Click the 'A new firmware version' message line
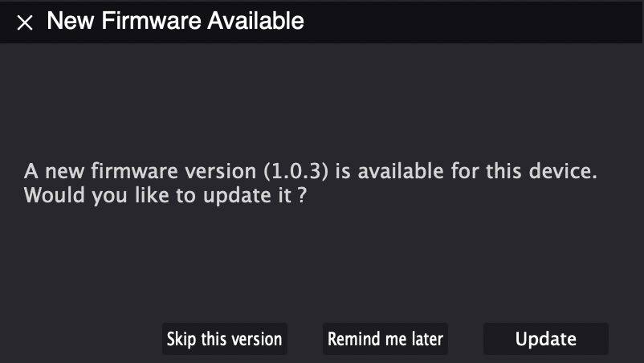Viewport: 644px width, 363px height. pos(311,172)
